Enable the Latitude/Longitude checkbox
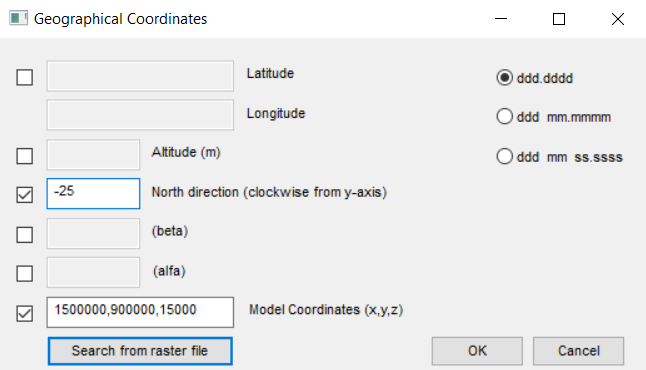The width and height of the screenshot is (646, 370). click(25, 77)
